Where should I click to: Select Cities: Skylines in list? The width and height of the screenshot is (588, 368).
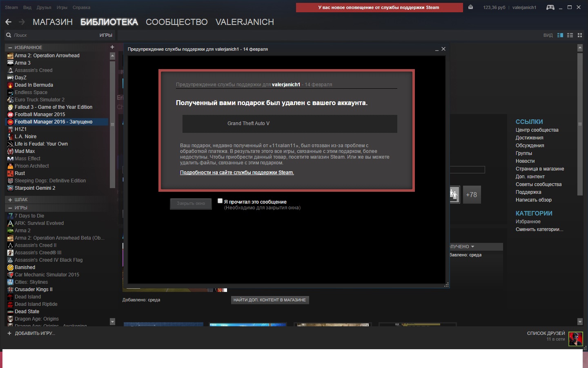coord(31,282)
